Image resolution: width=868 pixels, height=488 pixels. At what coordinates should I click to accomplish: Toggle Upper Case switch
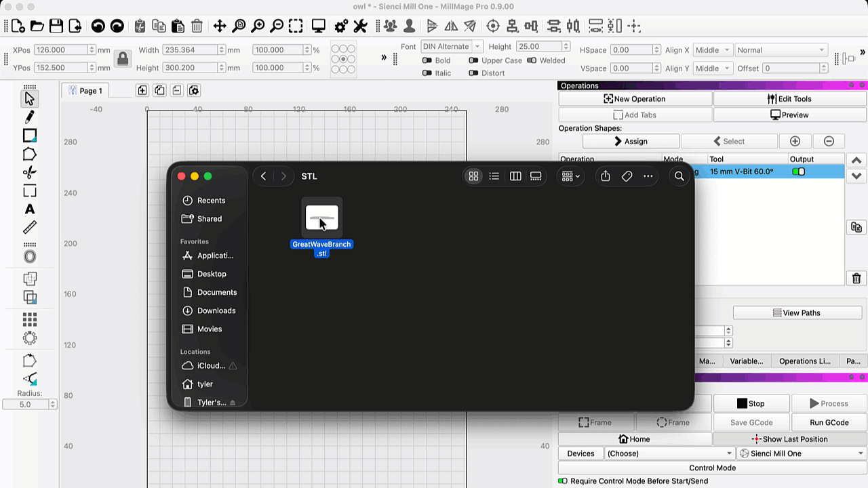point(473,60)
